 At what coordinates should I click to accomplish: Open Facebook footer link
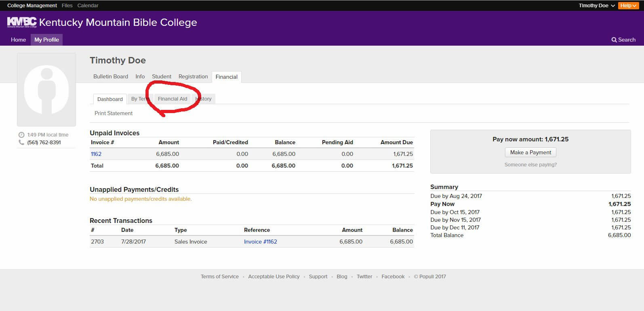[393, 277]
